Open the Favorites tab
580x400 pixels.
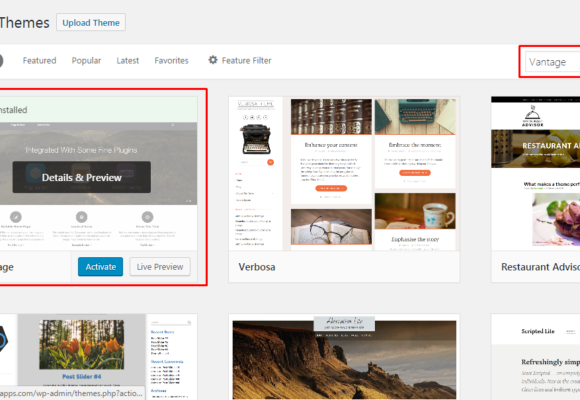pyautogui.click(x=171, y=60)
